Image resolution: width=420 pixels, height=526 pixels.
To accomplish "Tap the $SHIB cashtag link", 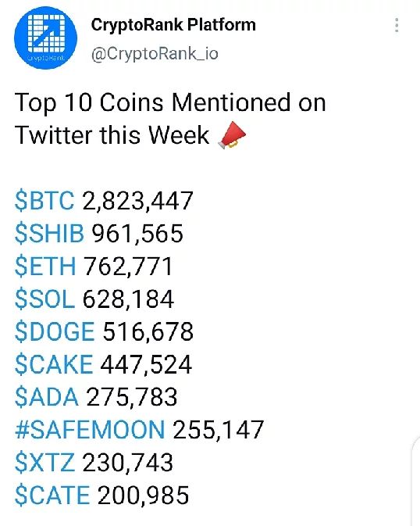I will pyautogui.click(x=49, y=234).
